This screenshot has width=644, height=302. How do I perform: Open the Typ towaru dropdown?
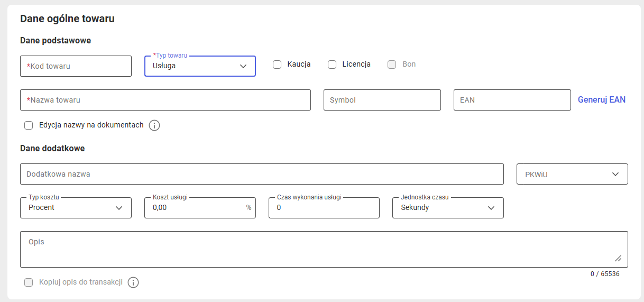click(x=200, y=66)
